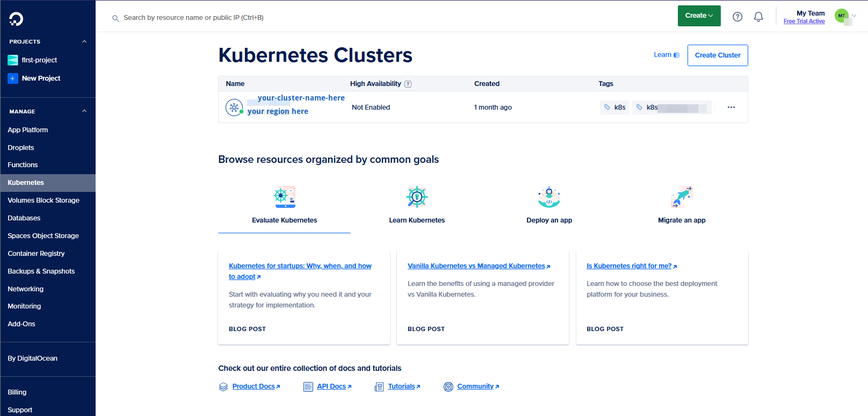
Task: Open the notifications bell icon
Action: (758, 17)
